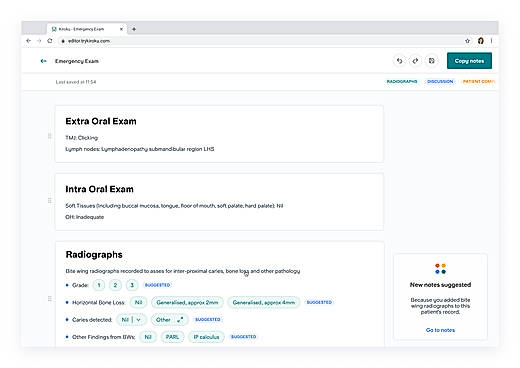The height and width of the screenshot is (368, 520).
Task: Select Grade 1 option
Action: coord(99,285)
